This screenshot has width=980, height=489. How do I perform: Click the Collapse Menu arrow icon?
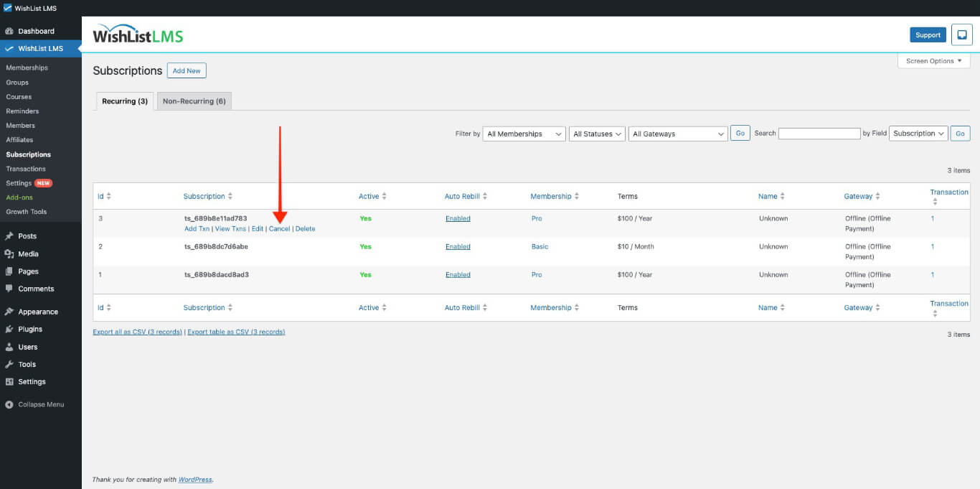click(x=9, y=405)
